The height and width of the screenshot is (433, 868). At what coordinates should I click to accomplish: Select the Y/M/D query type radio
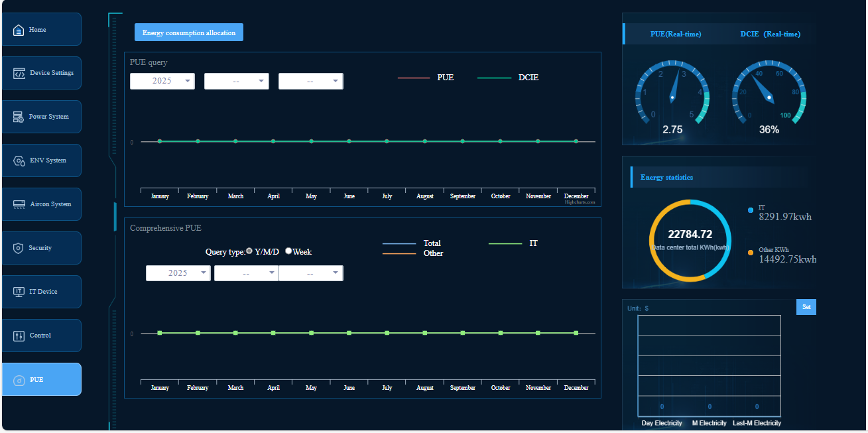tap(249, 251)
